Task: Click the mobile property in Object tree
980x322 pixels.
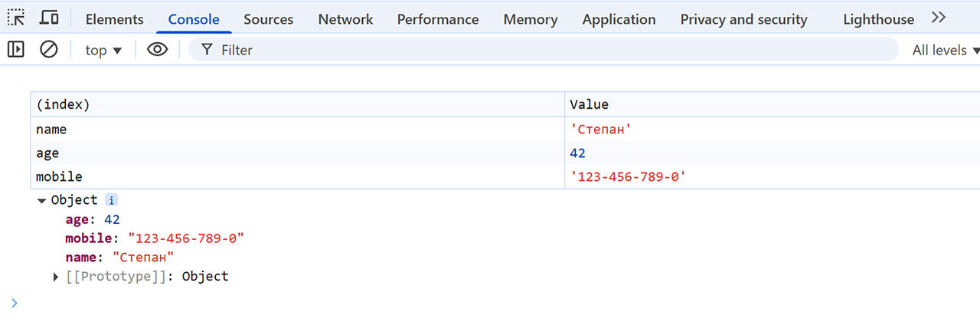Action: pyautogui.click(x=155, y=238)
